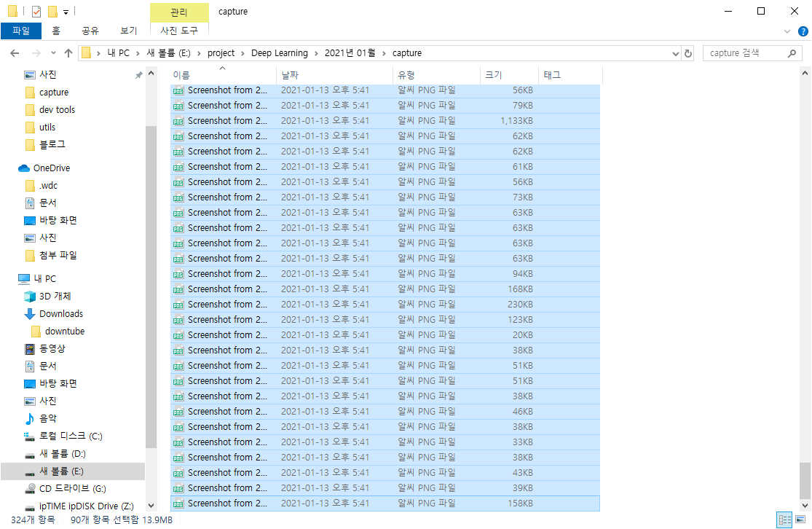Screen dimensions: 812x529
Task: Open utils folder in sidebar
Action: (47, 127)
